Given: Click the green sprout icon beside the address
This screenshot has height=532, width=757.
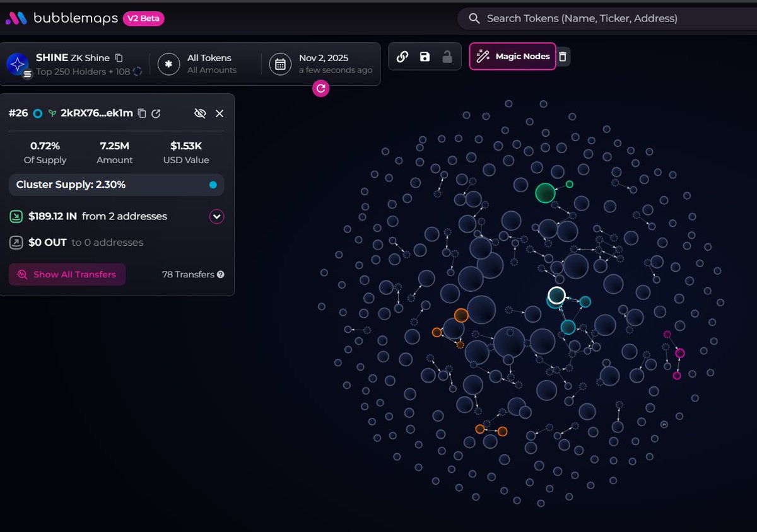Looking at the screenshot, I should coord(52,113).
